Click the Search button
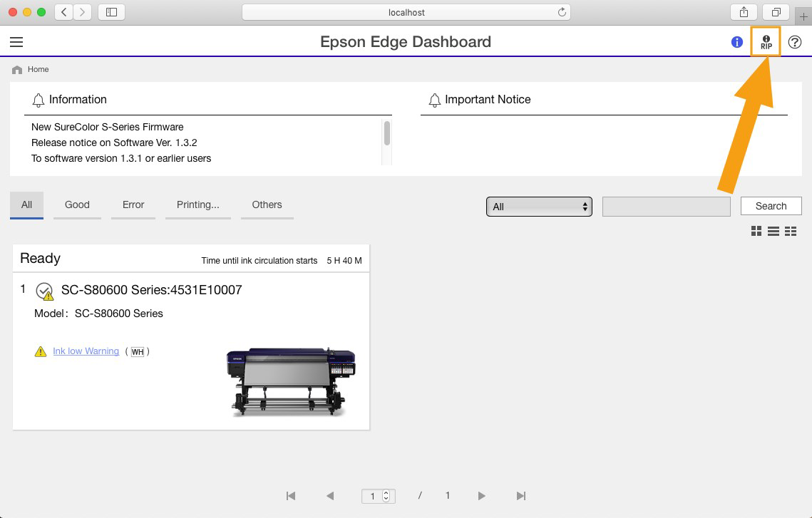 coord(771,205)
